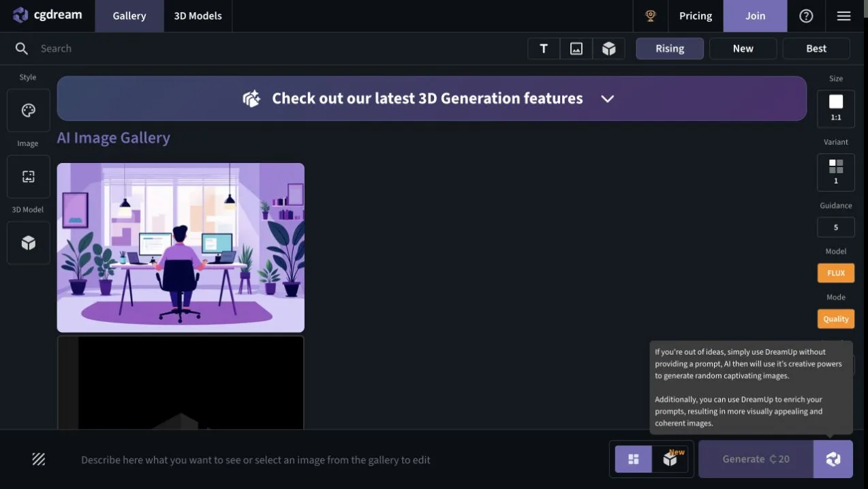Image resolution: width=868 pixels, height=489 pixels.
Task: Open the dark second gallery thumbnail
Action: (x=181, y=383)
